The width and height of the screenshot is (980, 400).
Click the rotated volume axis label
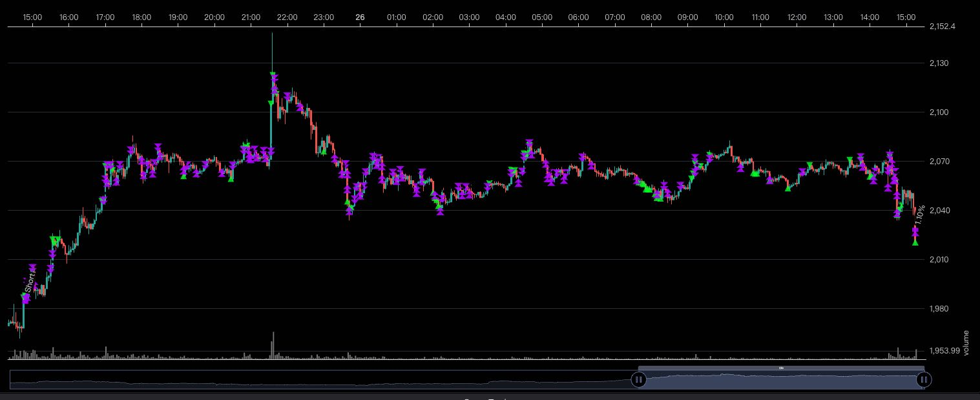coord(966,342)
